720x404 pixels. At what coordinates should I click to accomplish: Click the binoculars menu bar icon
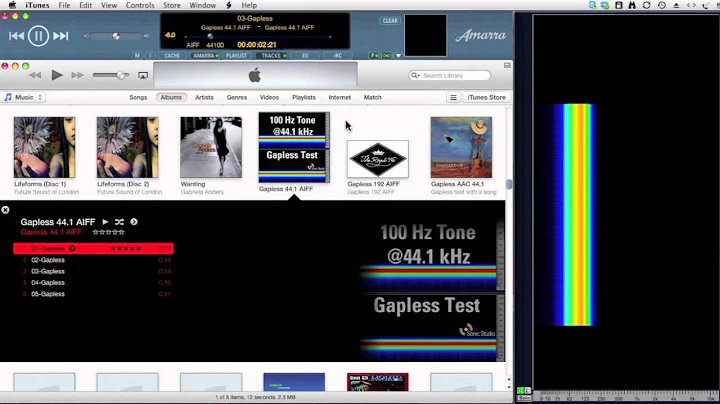click(632, 5)
